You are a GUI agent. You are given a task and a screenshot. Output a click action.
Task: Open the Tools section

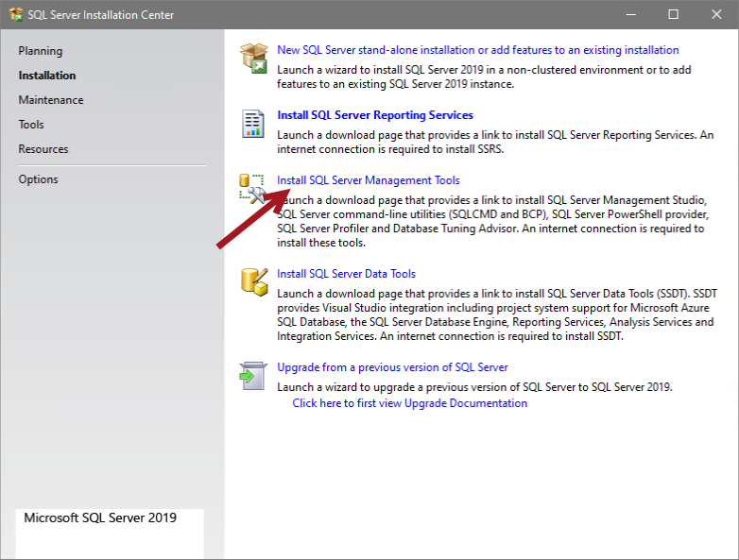(31, 125)
